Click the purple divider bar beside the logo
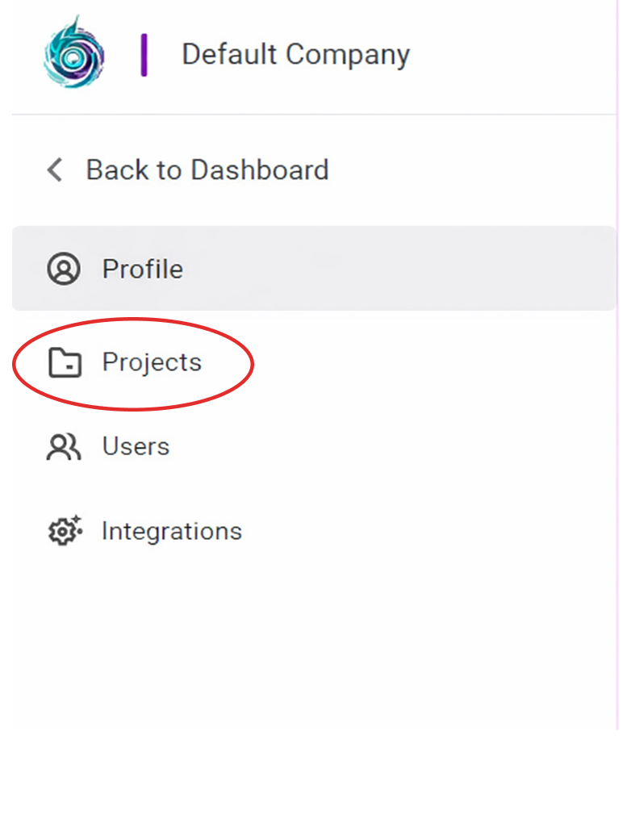The image size is (631, 840). [144, 55]
